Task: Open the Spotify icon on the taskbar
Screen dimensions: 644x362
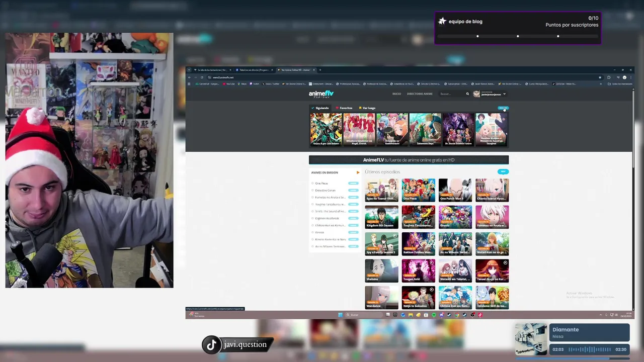Action: pyautogui.click(x=434, y=315)
